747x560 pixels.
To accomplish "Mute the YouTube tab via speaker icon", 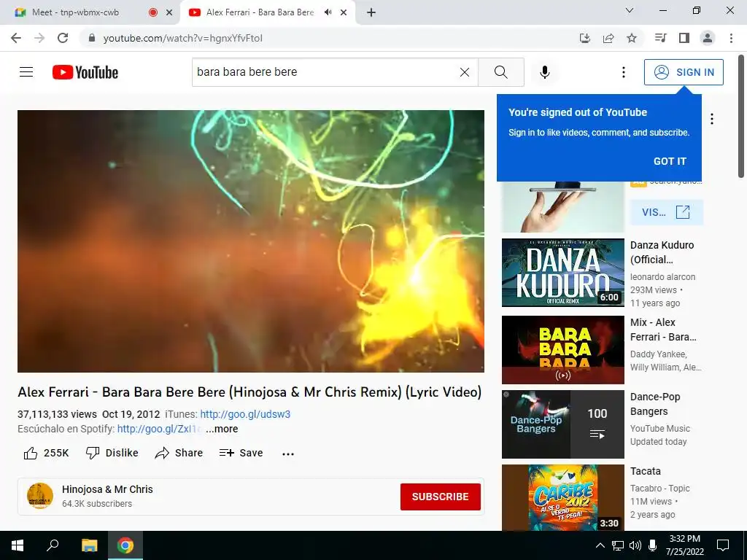I will (328, 12).
